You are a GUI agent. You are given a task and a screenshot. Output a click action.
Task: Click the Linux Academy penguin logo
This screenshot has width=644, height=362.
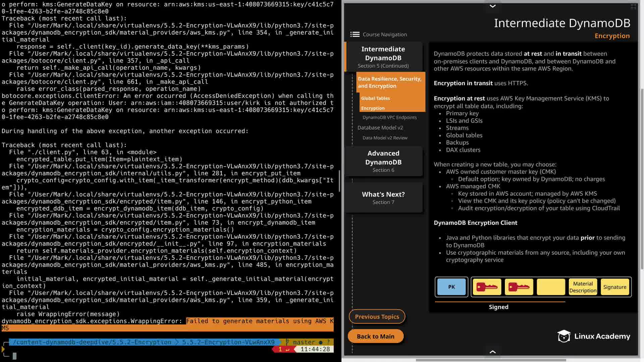(564, 336)
